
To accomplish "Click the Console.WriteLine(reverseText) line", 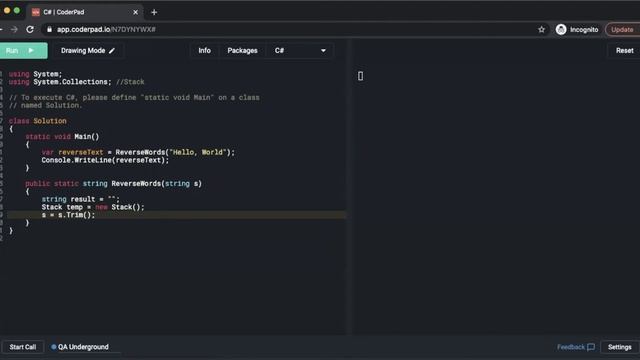I will (x=105, y=160).
